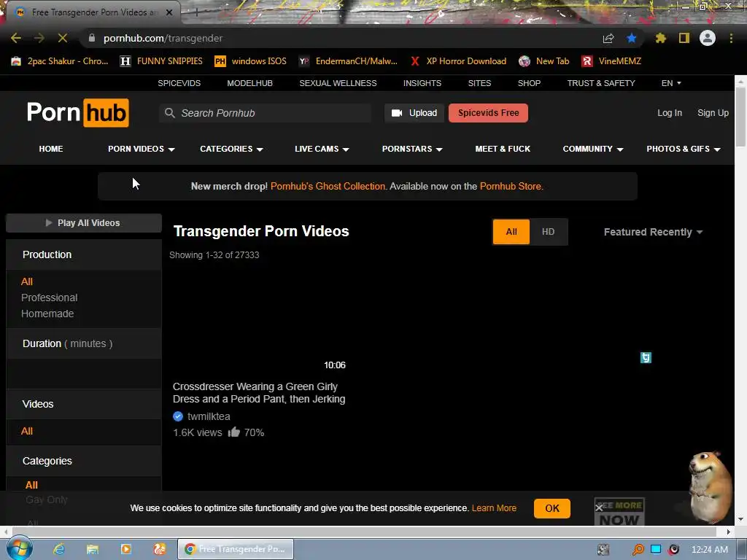
Task: Open the EndermanCH/Malw... bookmark
Action: pyautogui.click(x=348, y=61)
